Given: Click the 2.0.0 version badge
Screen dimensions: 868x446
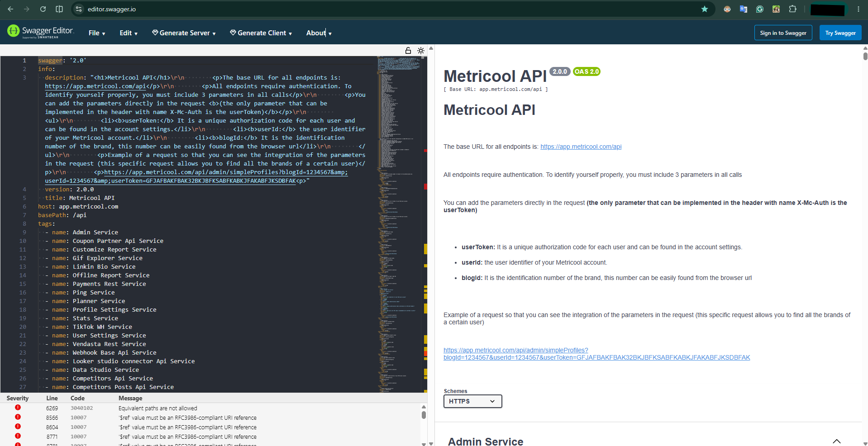Looking at the screenshot, I should [560, 71].
